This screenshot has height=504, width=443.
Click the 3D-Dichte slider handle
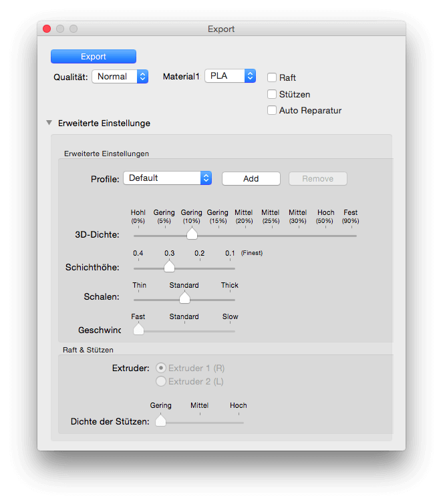(x=192, y=234)
